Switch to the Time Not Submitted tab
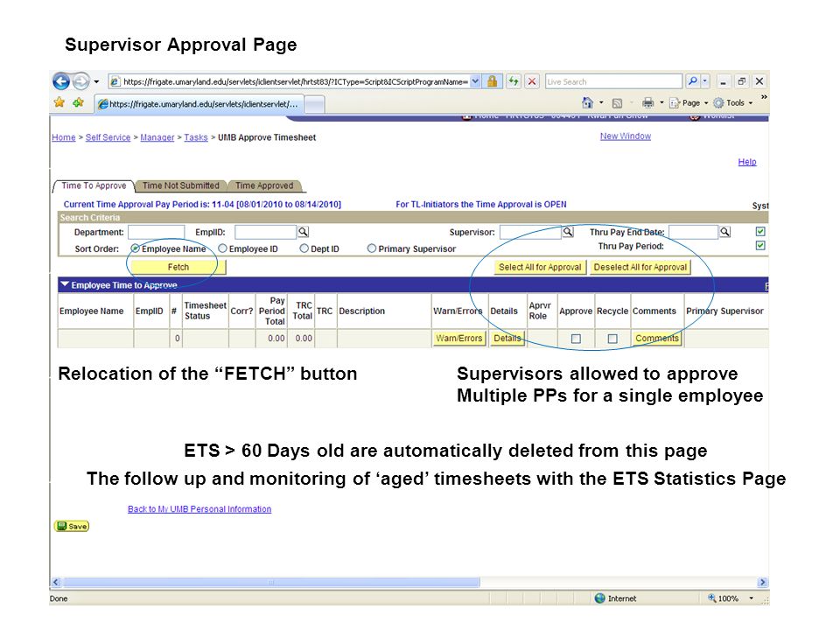 [x=181, y=185]
